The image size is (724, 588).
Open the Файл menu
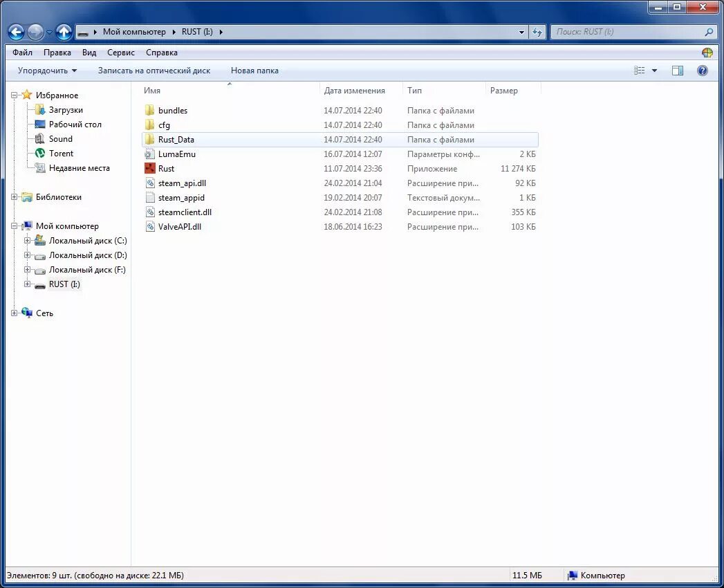[22, 52]
